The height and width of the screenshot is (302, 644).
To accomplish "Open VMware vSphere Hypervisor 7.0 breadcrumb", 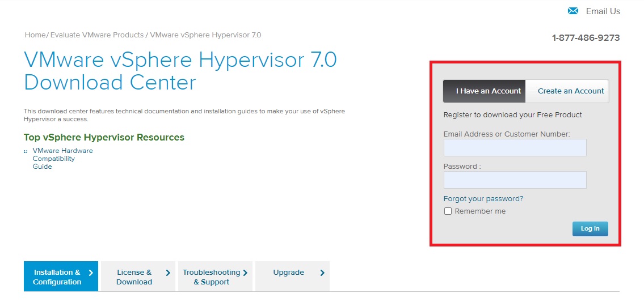I will [x=205, y=35].
